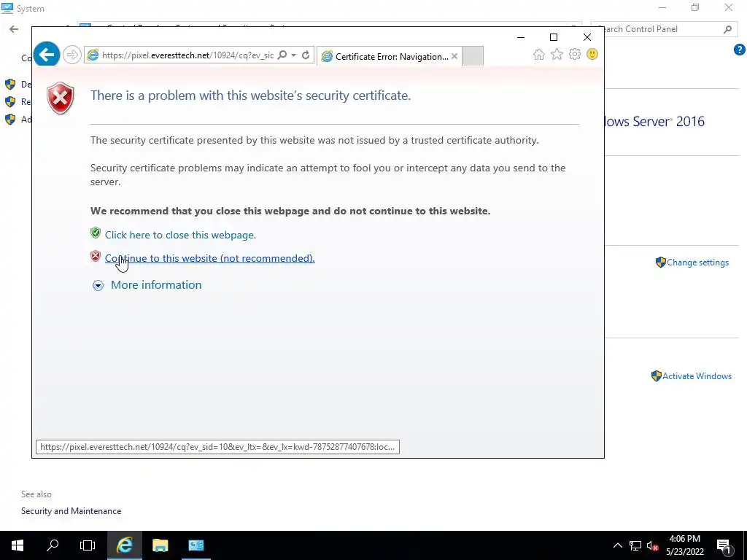This screenshot has height=560, width=747.
Task: Open a new blank tab
Action: [473, 56]
